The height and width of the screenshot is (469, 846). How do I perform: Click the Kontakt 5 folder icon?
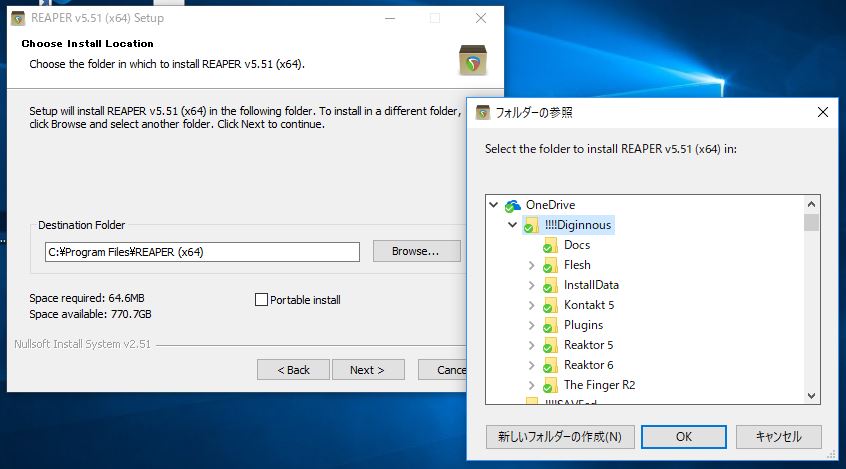point(550,305)
